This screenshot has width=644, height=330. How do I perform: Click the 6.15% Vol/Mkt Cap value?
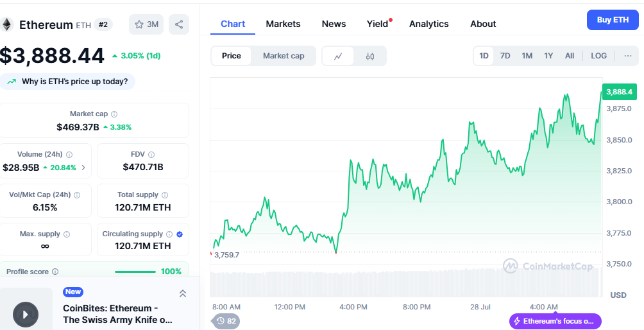[x=45, y=207]
